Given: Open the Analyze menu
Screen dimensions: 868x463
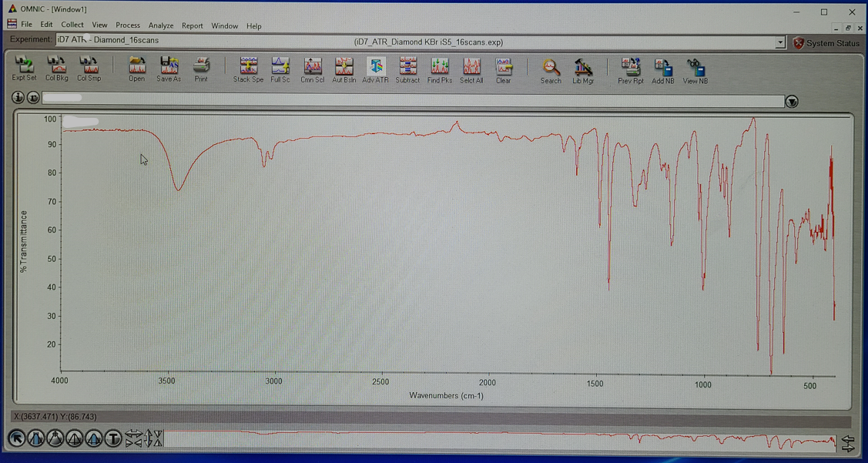Looking at the screenshot, I should (x=161, y=25).
